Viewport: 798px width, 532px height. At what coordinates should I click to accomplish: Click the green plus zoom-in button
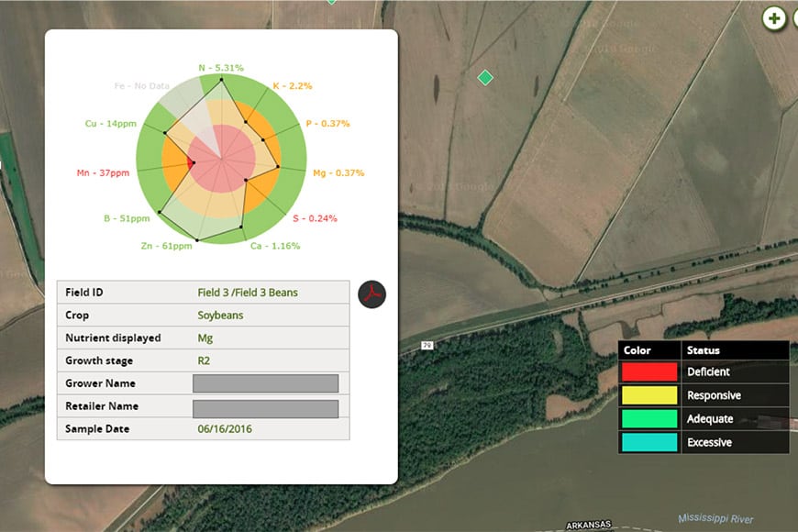[774, 18]
